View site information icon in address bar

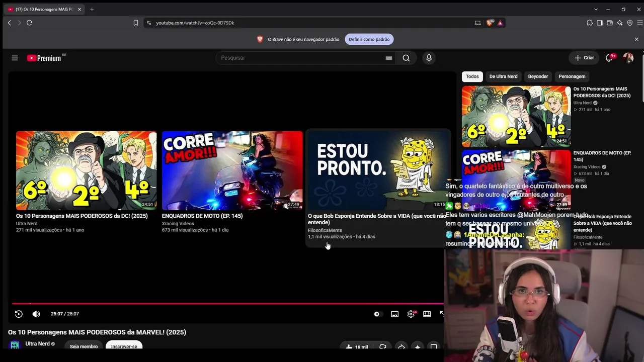click(148, 23)
